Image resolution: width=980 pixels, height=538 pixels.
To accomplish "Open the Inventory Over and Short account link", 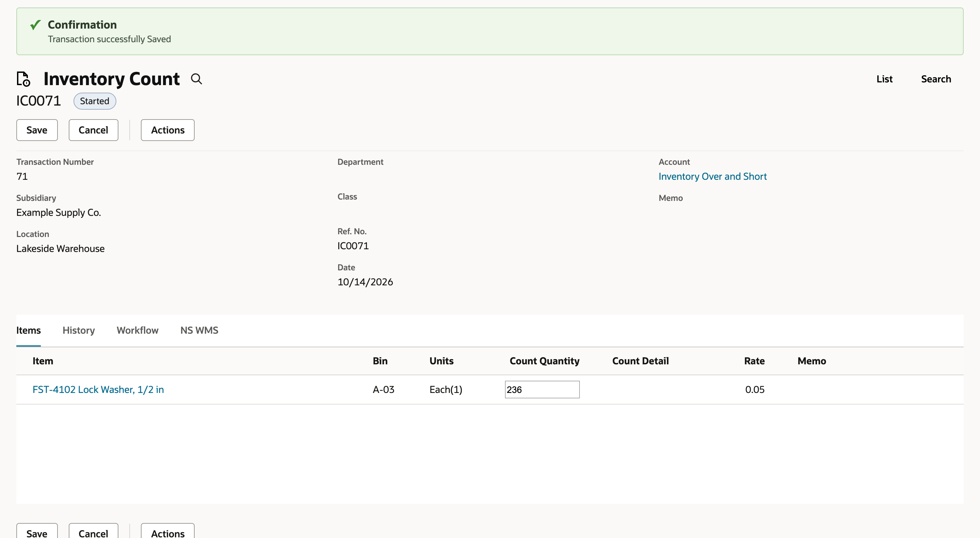I will tap(713, 176).
